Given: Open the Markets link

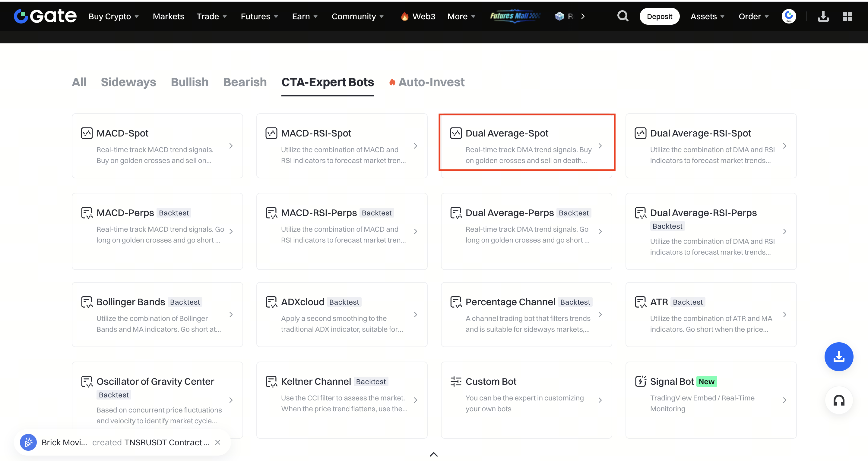Looking at the screenshot, I should tap(168, 17).
